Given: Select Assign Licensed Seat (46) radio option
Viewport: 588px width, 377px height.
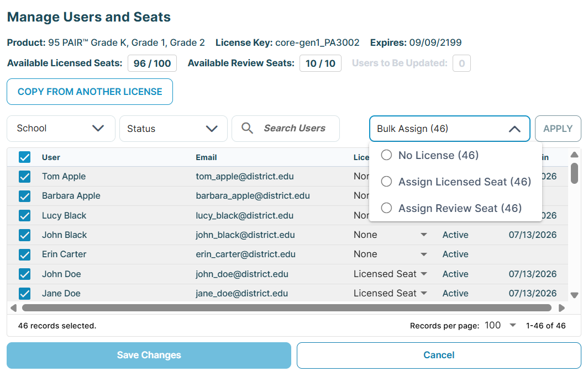Looking at the screenshot, I should tap(386, 182).
